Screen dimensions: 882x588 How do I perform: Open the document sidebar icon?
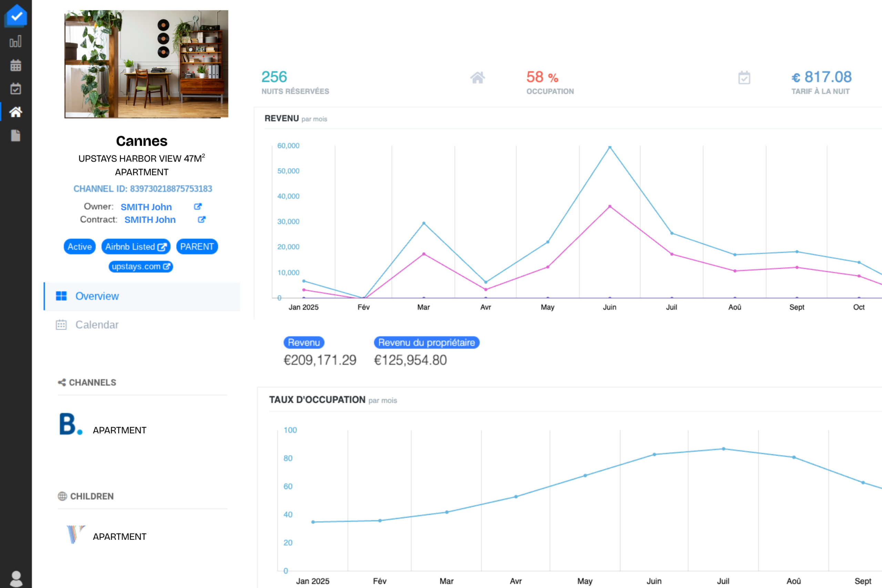[16, 135]
